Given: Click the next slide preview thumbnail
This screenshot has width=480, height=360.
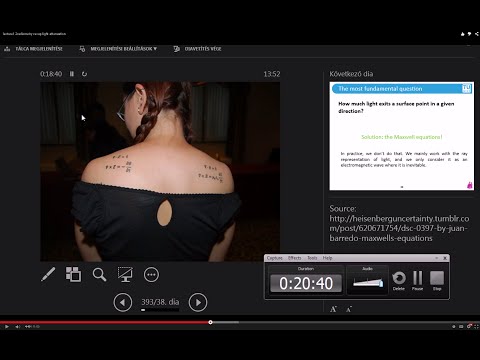Looking at the screenshot, I should (402, 136).
